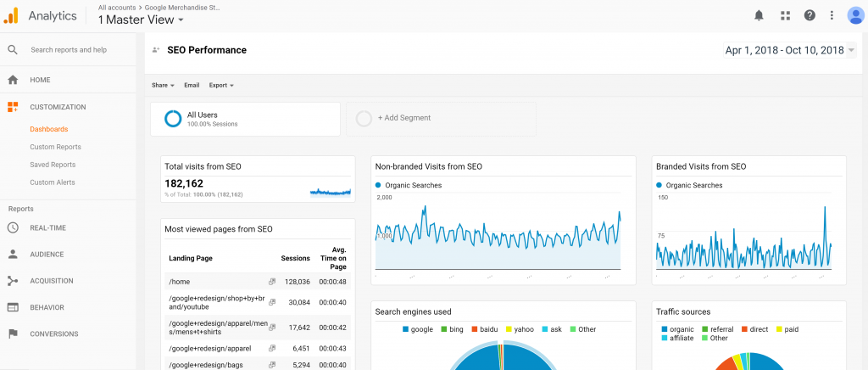Image resolution: width=868 pixels, height=370 pixels.
Task: Click the empty Add Segment circle icon
Action: 364,119
